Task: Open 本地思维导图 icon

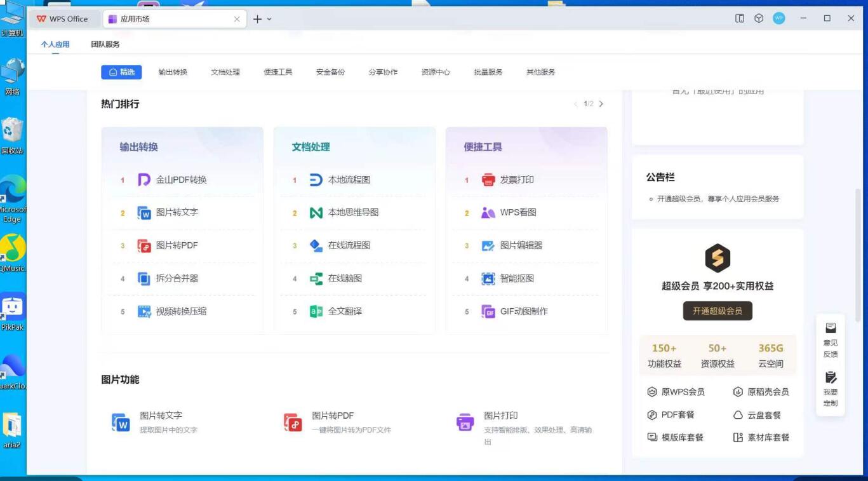Action: [x=316, y=212]
